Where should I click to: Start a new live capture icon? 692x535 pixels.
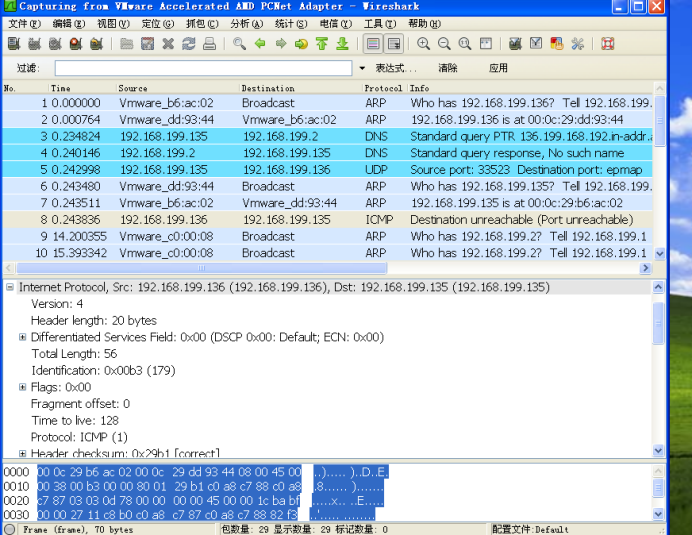click(x=55, y=44)
